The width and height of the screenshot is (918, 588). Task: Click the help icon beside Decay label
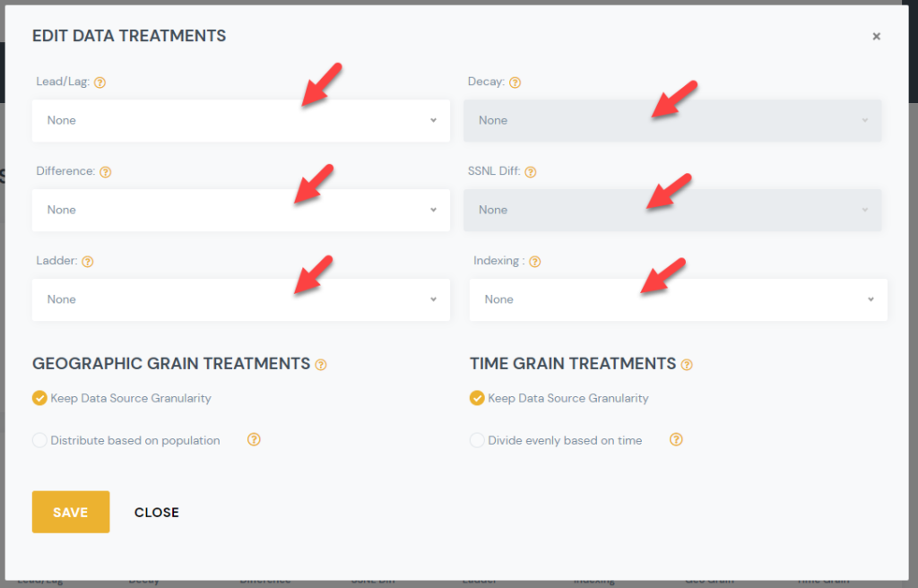515,82
